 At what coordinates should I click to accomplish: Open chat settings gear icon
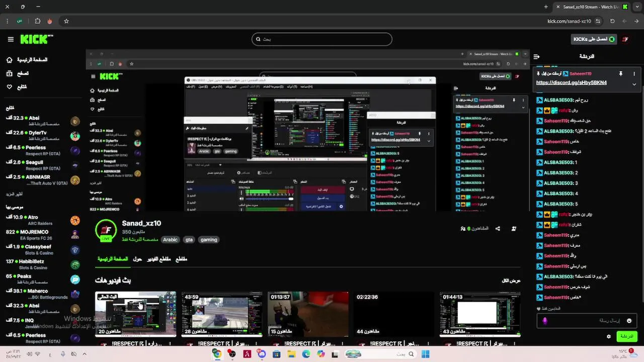click(x=609, y=336)
